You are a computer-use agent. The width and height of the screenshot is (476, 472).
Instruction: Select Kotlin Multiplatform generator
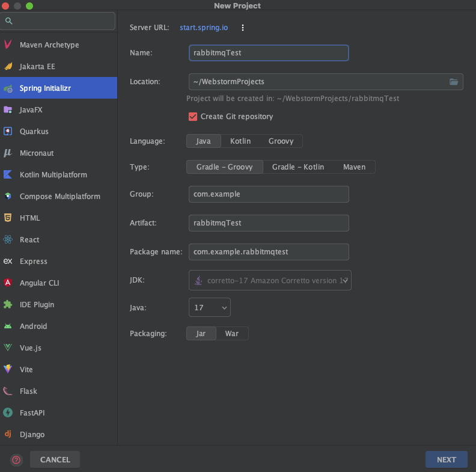click(58, 174)
